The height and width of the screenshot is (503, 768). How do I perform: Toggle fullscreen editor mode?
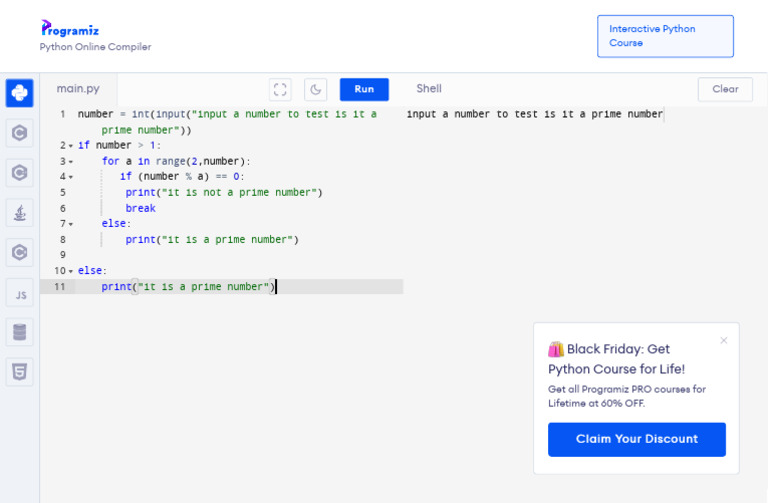click(281, 89)
